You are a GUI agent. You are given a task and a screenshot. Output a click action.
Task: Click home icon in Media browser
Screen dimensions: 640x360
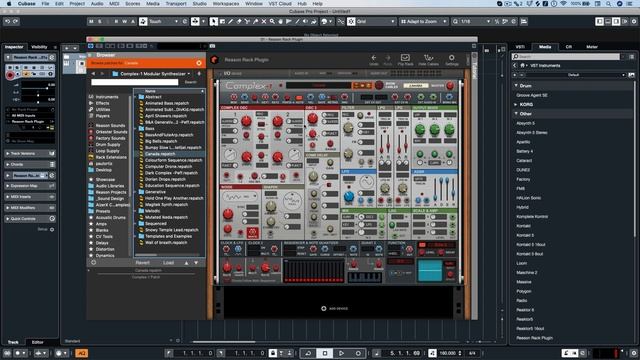522,65
